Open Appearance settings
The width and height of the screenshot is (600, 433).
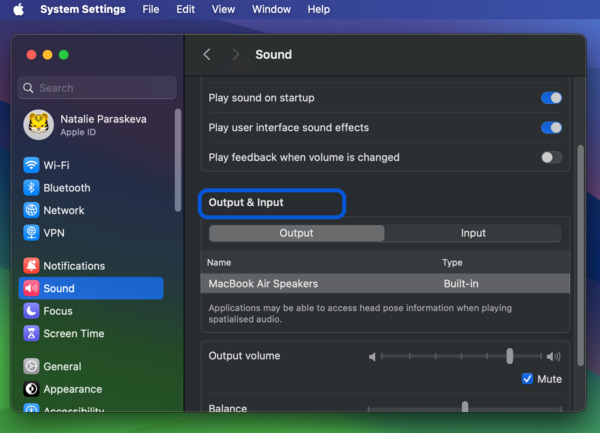(91, 389)
